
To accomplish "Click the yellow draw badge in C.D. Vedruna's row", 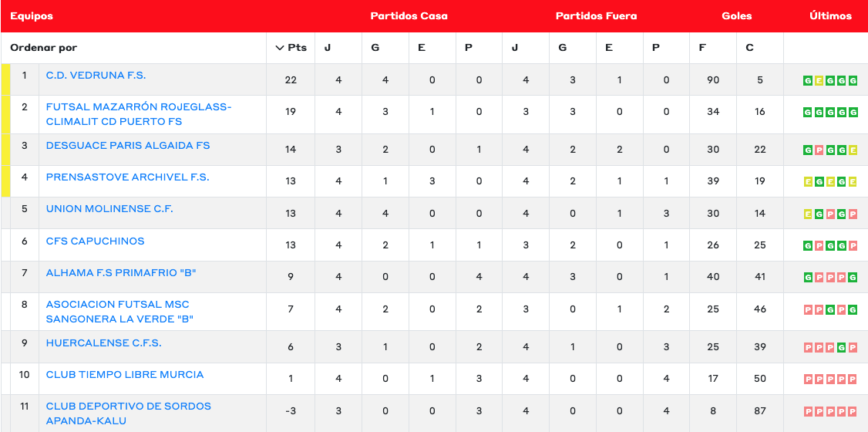I will [819, 80].
